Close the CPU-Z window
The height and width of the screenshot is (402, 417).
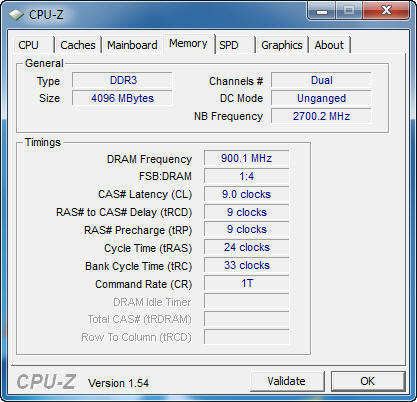(x=386, y=11)
